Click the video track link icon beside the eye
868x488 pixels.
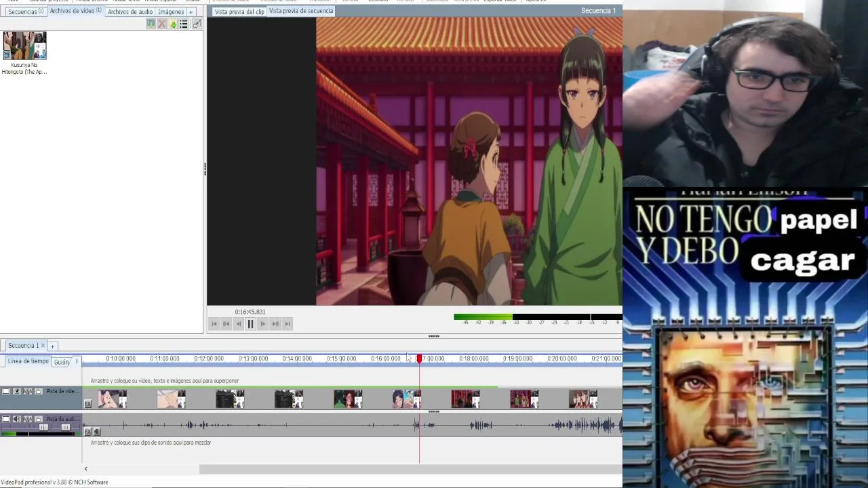tap(28, 391)
